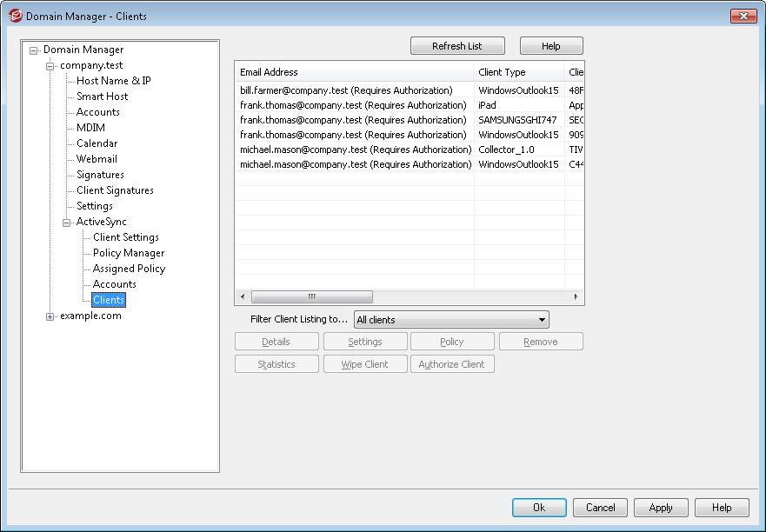Collapse the ActiveSync tree branch
This screenshot has width=766, height=532.
point(67,223)
